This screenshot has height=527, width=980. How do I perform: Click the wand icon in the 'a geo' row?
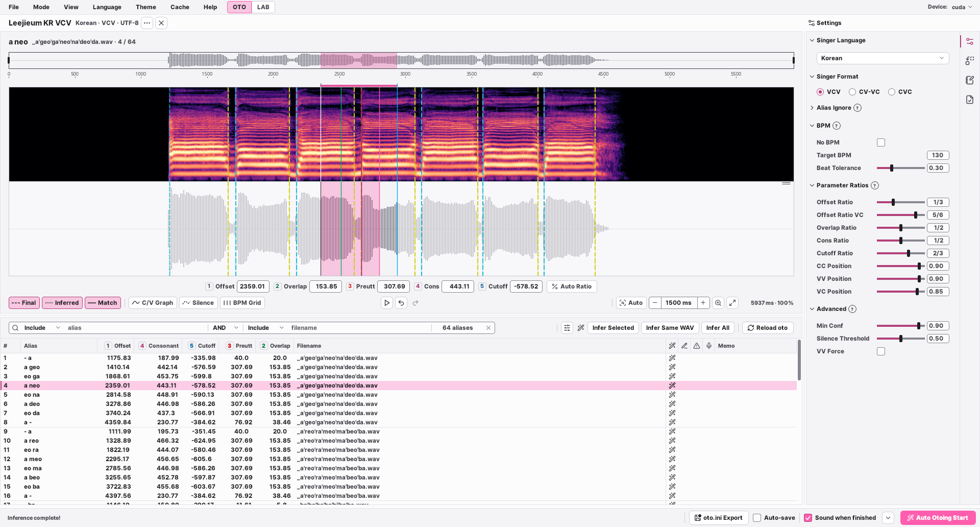pyautogui.click(x=672, y=367)
